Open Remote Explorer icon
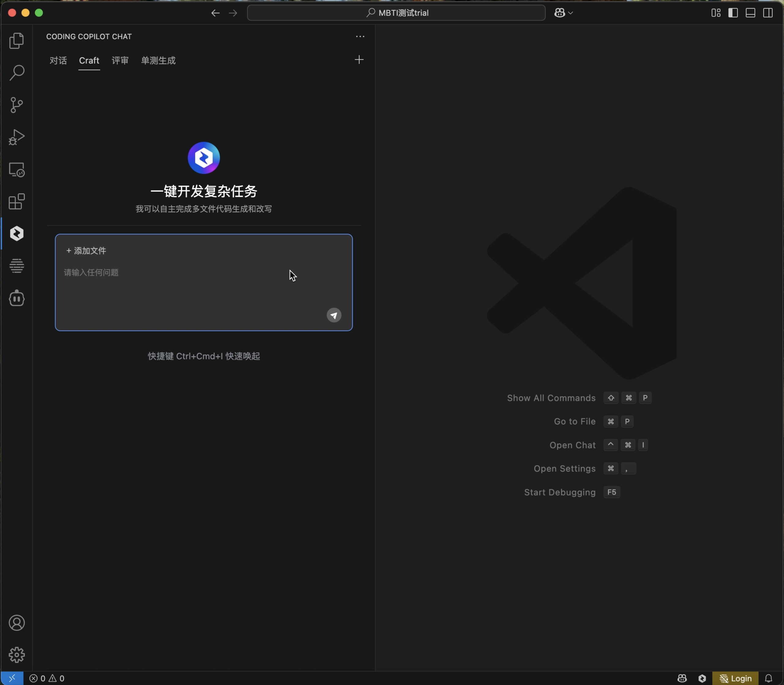784x685 pixels. 17,169
